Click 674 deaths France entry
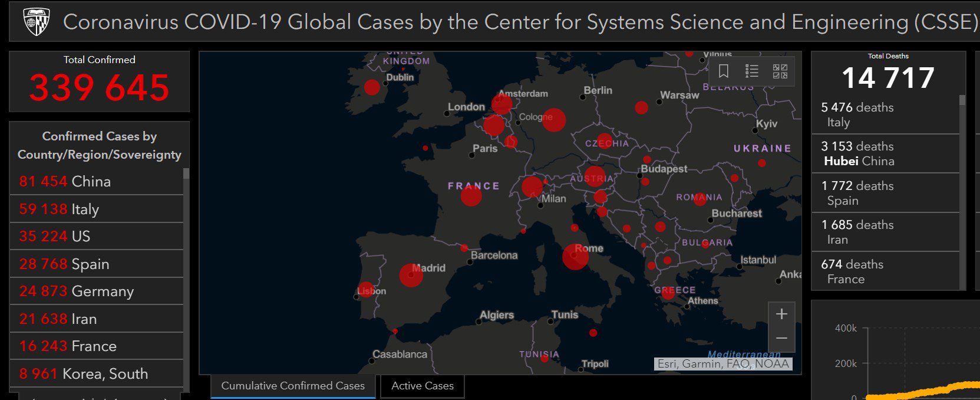The width and height of the screenshot is (980, 400). (886, 271)
